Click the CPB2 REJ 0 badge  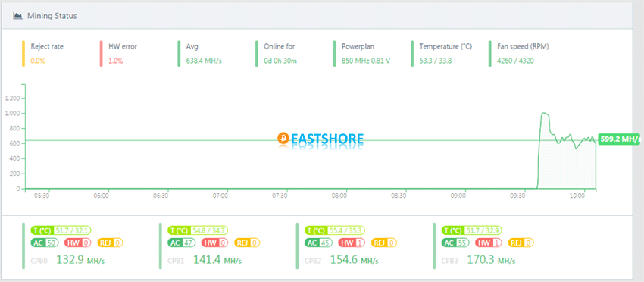(x=384, y=243)
